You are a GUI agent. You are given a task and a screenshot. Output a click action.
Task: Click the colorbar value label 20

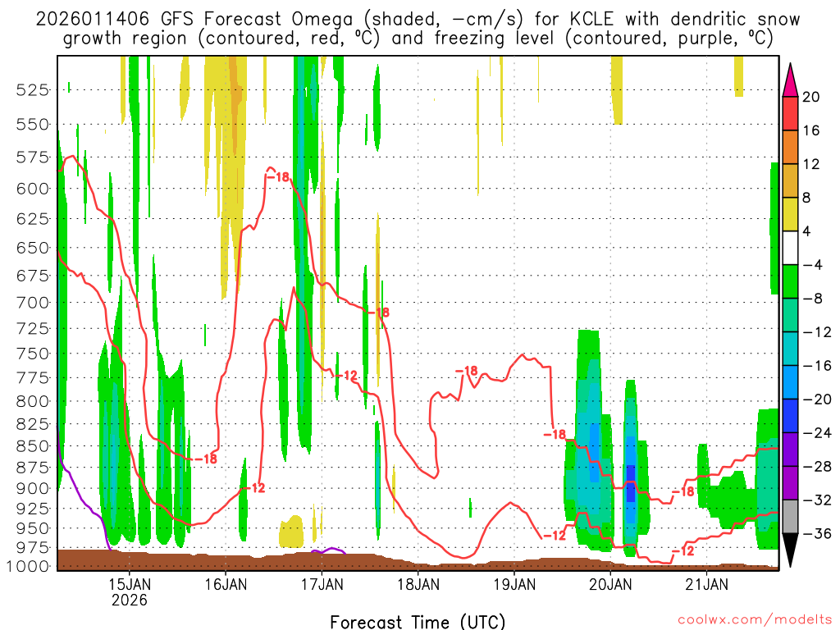pyautogui.click(x=811, y=97)
